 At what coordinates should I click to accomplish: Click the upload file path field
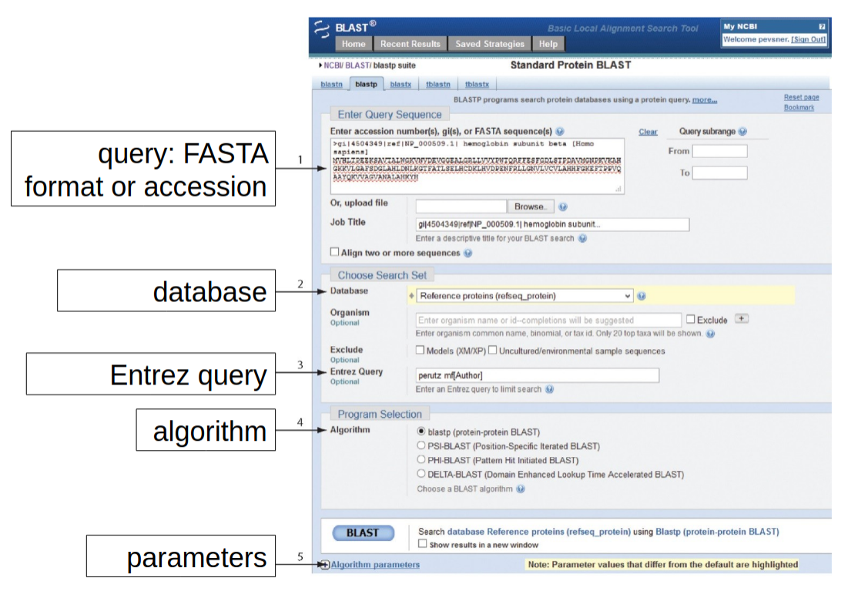coord(461,207)
